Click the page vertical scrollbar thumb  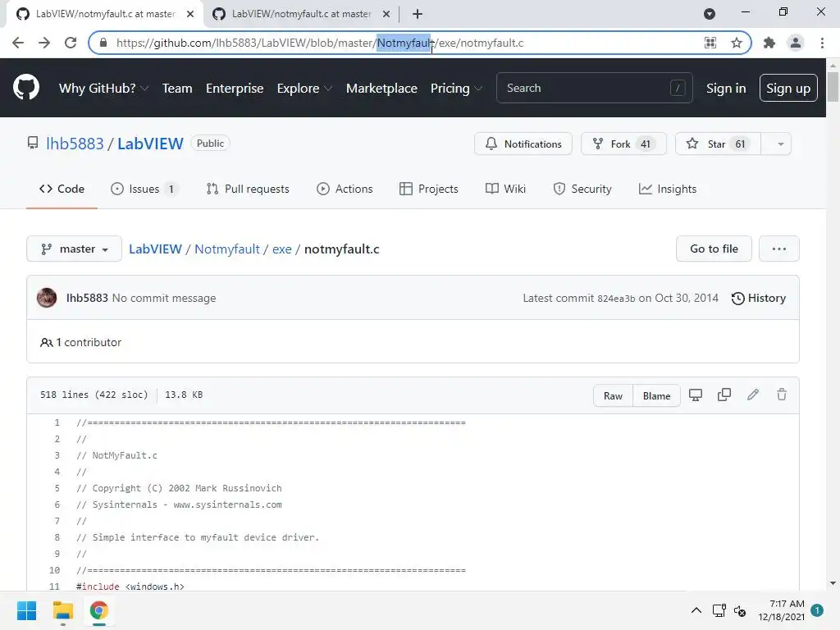833,86
